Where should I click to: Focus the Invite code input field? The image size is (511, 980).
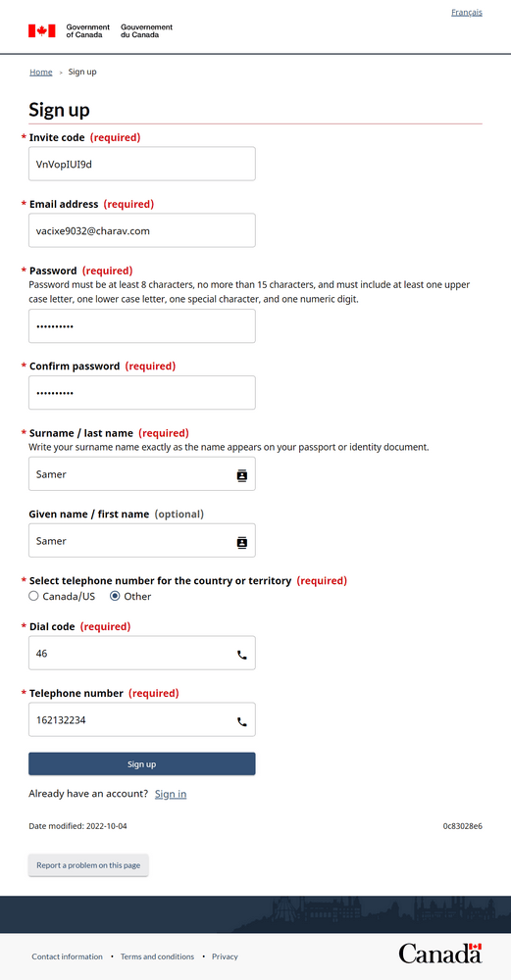(142, 164)
